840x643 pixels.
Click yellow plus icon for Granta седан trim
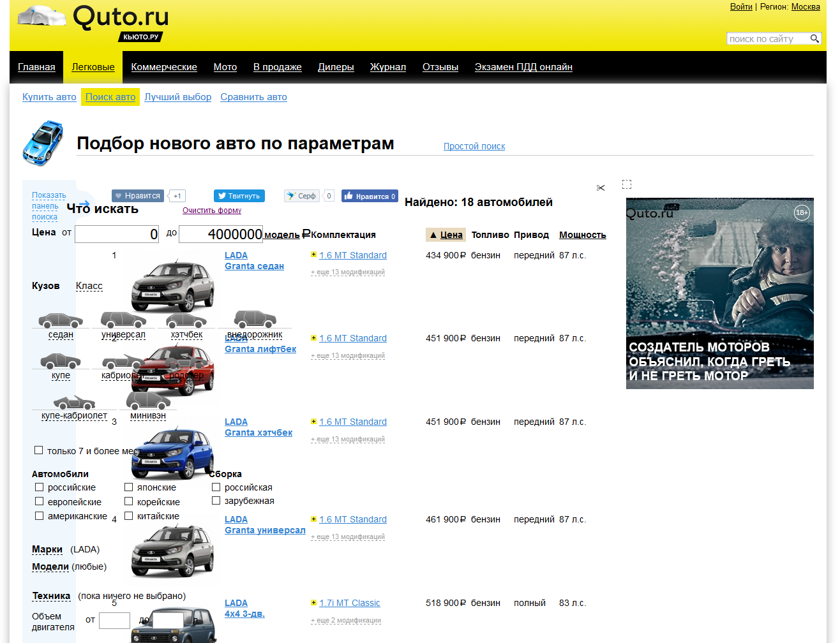313,255
